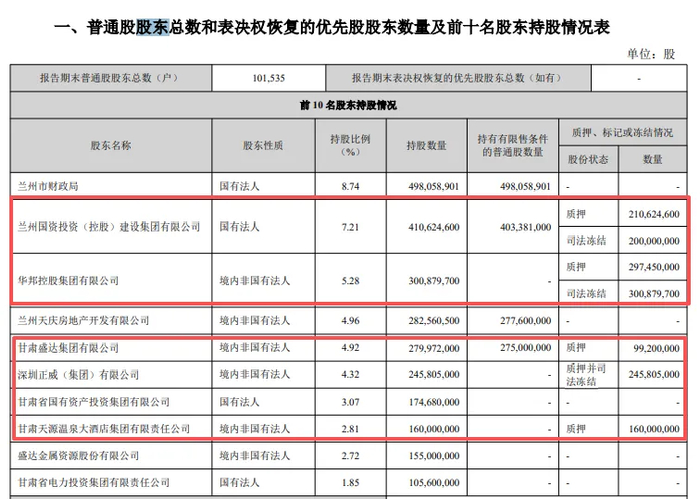Select shareholder 甘肃盛达集团有限公司
700x499 pixels.
pyautogui.click(x=68, y=348)
